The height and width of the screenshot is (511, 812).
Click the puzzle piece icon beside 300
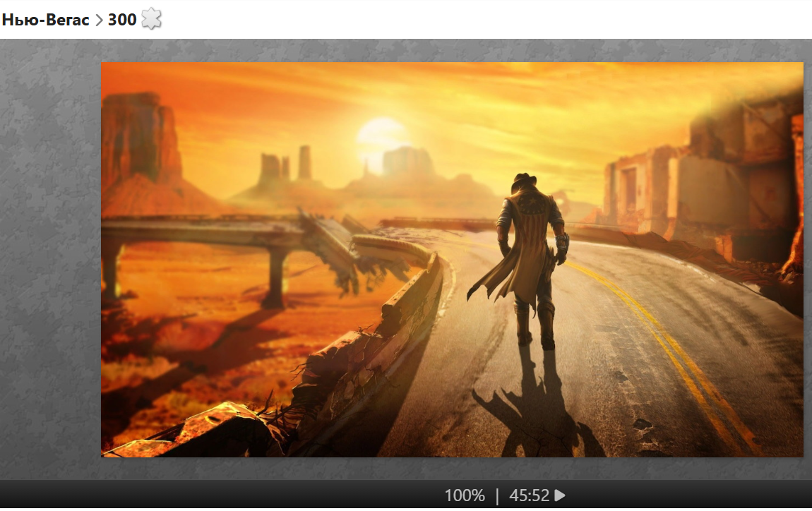click(x=151, y=20)
